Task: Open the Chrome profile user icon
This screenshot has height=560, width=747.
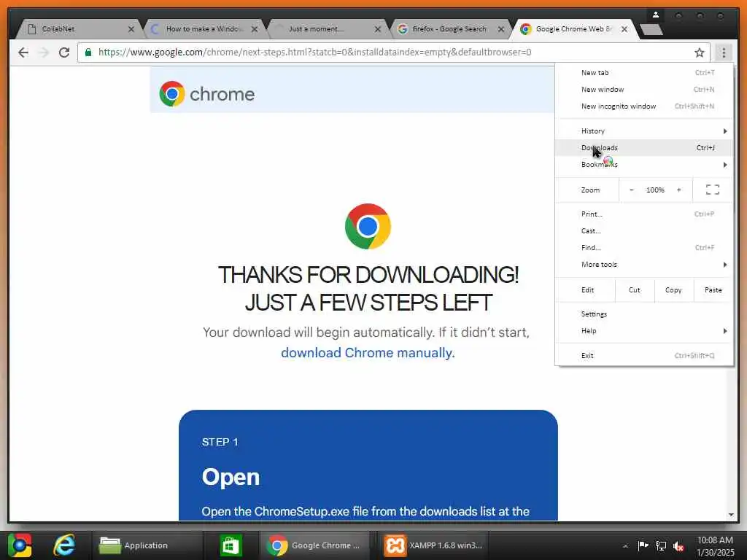Action: (656, 15)
